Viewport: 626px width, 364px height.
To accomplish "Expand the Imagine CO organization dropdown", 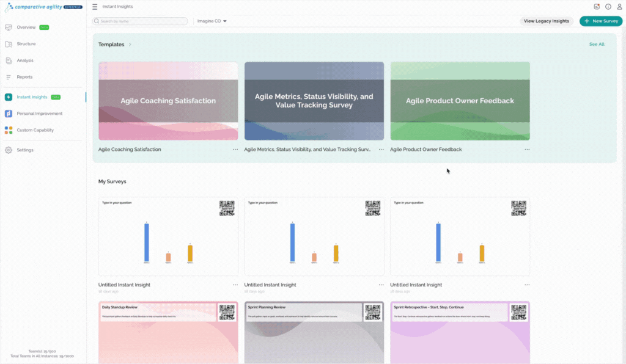I will (x=212, y=21).
